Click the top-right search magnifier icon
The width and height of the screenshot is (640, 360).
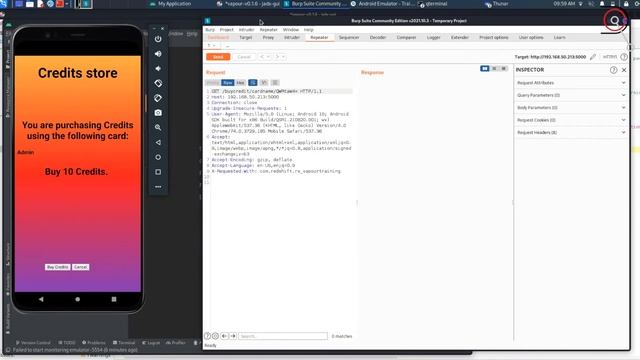coord(614,20)
